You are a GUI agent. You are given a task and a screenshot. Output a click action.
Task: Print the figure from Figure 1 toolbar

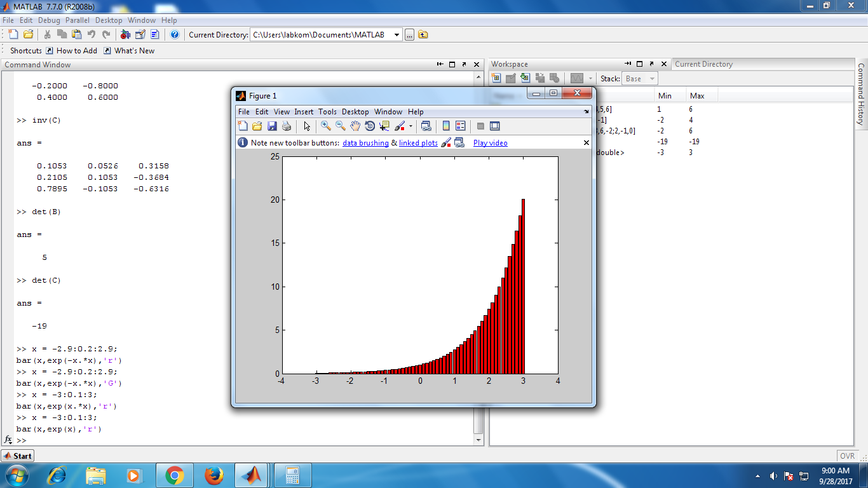[287, 126]
